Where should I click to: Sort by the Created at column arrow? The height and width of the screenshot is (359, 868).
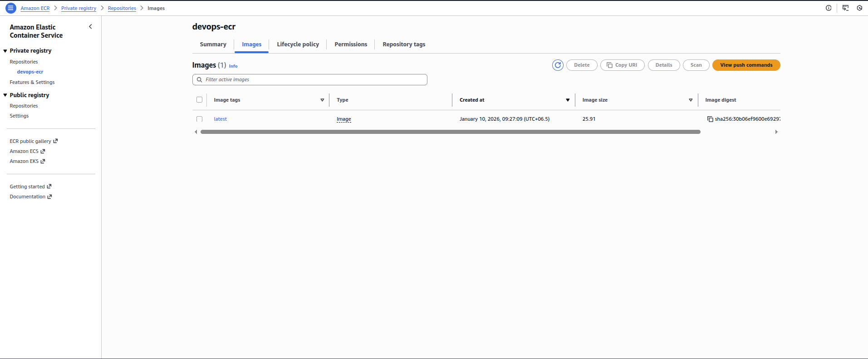[x=568, y=100]
